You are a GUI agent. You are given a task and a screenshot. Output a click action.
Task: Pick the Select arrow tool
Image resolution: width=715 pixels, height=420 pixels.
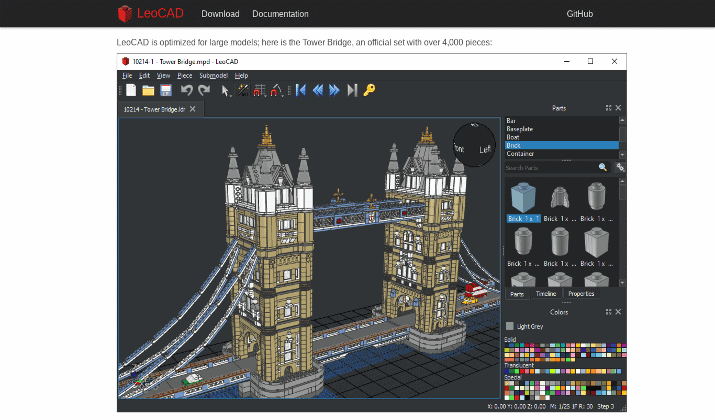click(224, 91)
